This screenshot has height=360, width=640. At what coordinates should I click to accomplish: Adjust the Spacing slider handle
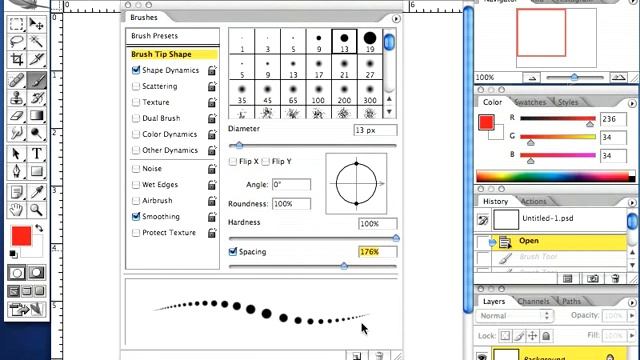(x=344, y=266)
